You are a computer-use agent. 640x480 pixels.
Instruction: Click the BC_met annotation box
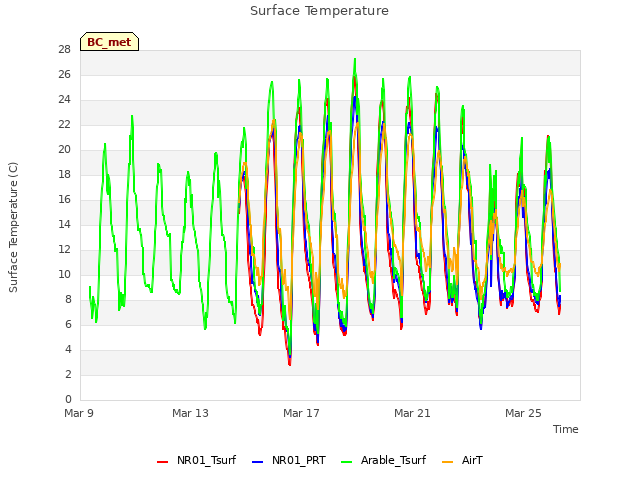[x=109, y=42]
